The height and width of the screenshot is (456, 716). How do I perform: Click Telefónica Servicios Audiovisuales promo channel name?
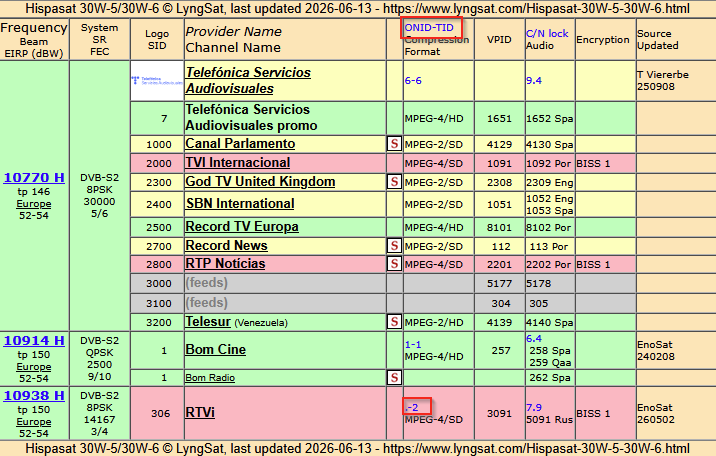point(251,117)
